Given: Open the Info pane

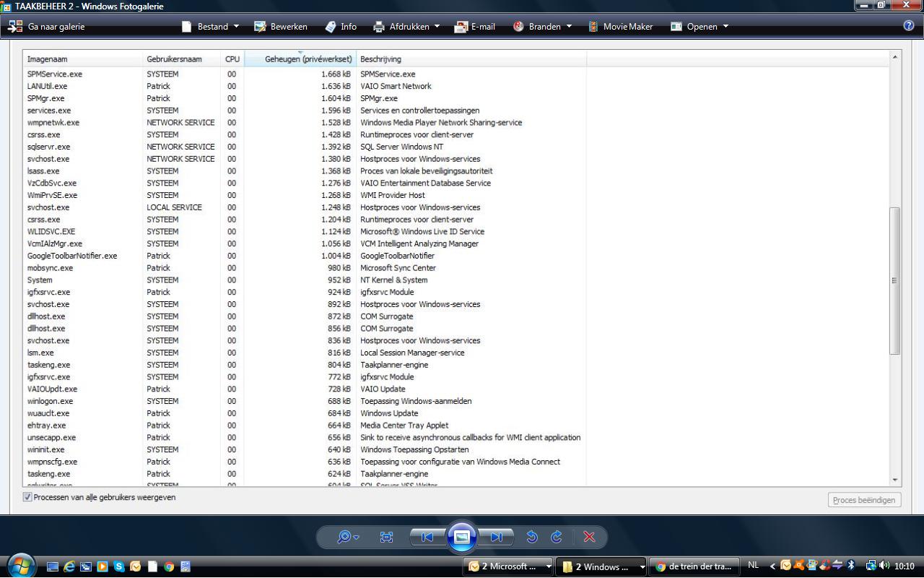Looking at the screenshot, I should [x=341, y=27].
